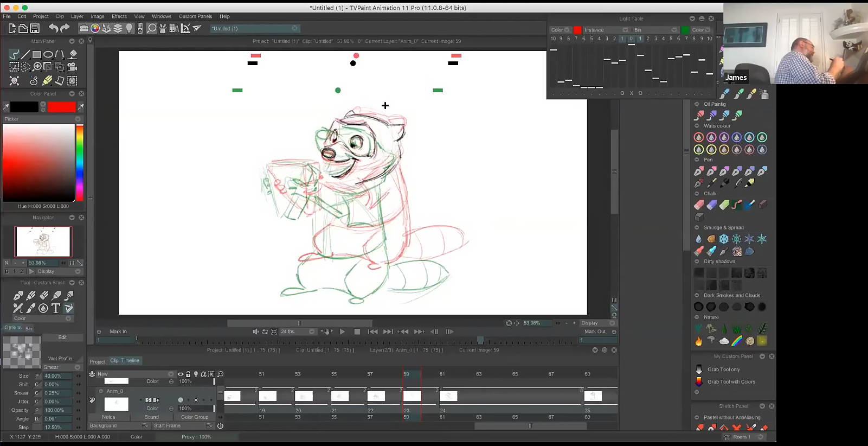Redo with the right curved arrow icon
Image resolution: width=868 pixels, height=446 pixels.
[x=65, y=28]
